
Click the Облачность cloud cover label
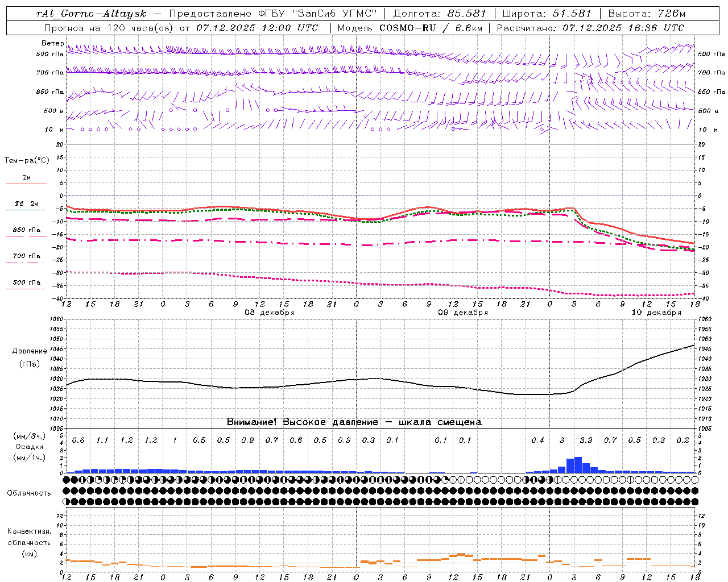click(x=29, y=493)
